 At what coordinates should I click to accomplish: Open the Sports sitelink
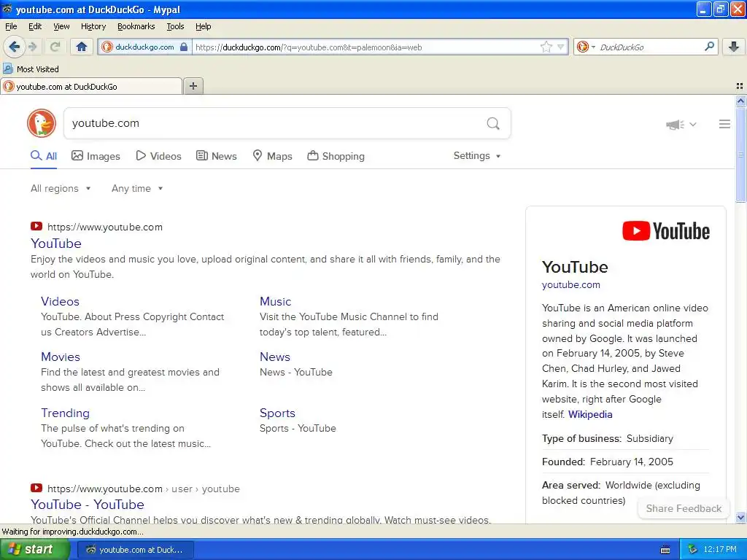(x=277, y=413)
